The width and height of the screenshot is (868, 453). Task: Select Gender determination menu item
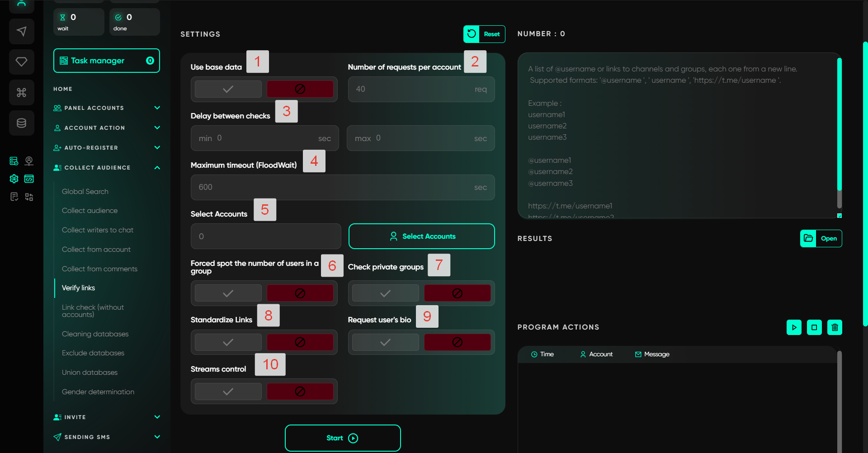pos(98,392)
